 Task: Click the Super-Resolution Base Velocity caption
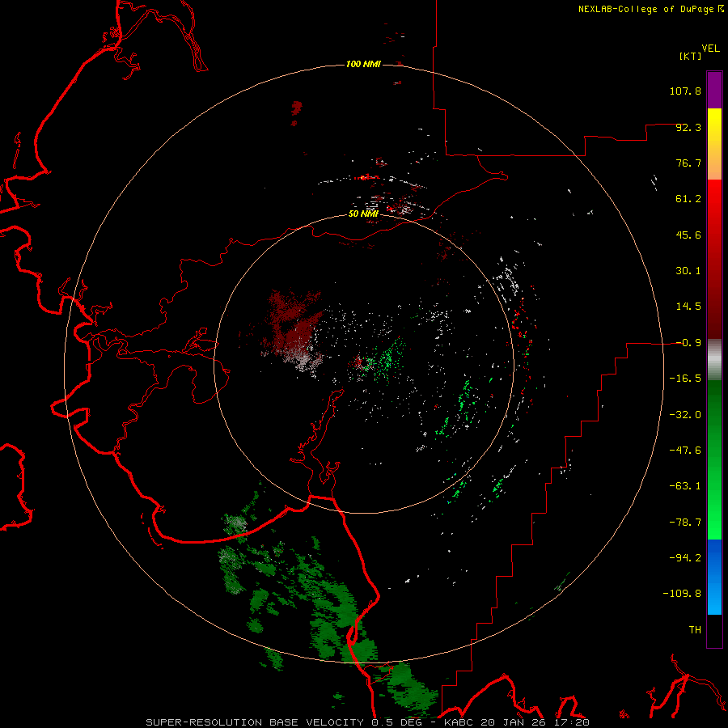[368, 722]
